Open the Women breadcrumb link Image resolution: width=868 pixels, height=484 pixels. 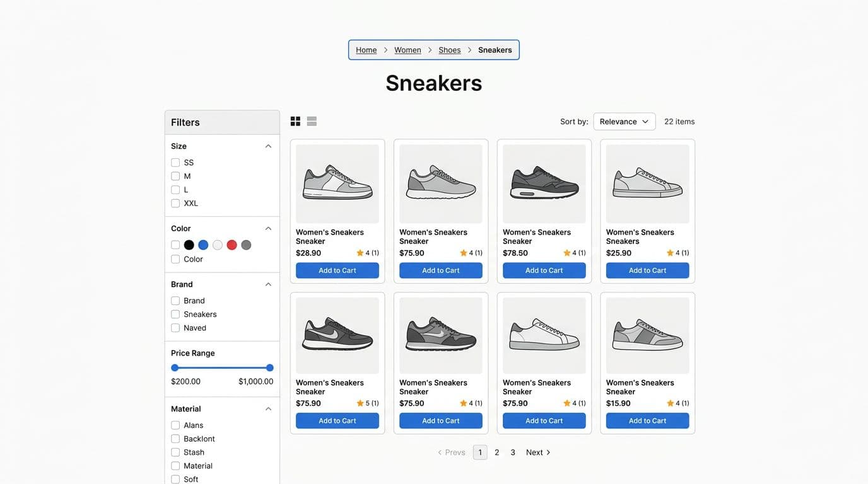(x=408, y=50)
